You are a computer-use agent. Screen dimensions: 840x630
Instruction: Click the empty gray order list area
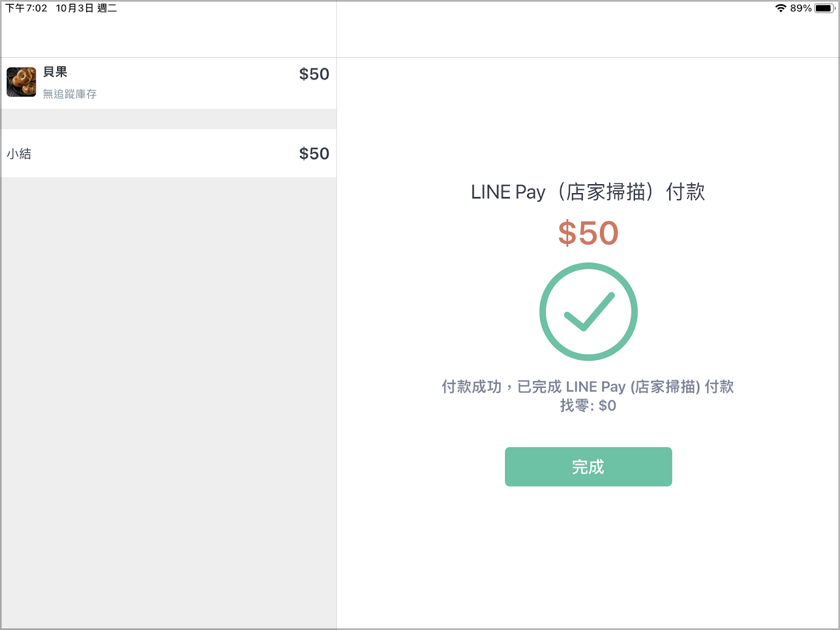[169, 403]
